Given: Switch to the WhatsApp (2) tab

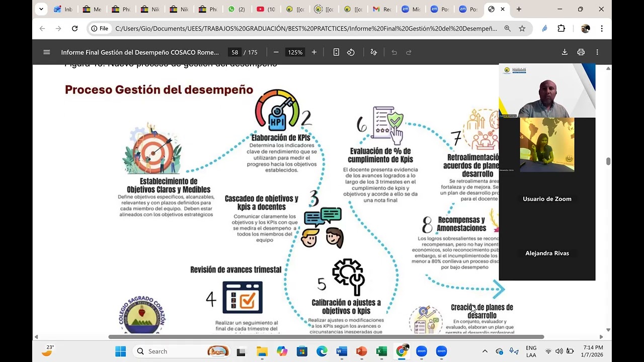Looking at the screenshot, I should click(x=237, y=9).
